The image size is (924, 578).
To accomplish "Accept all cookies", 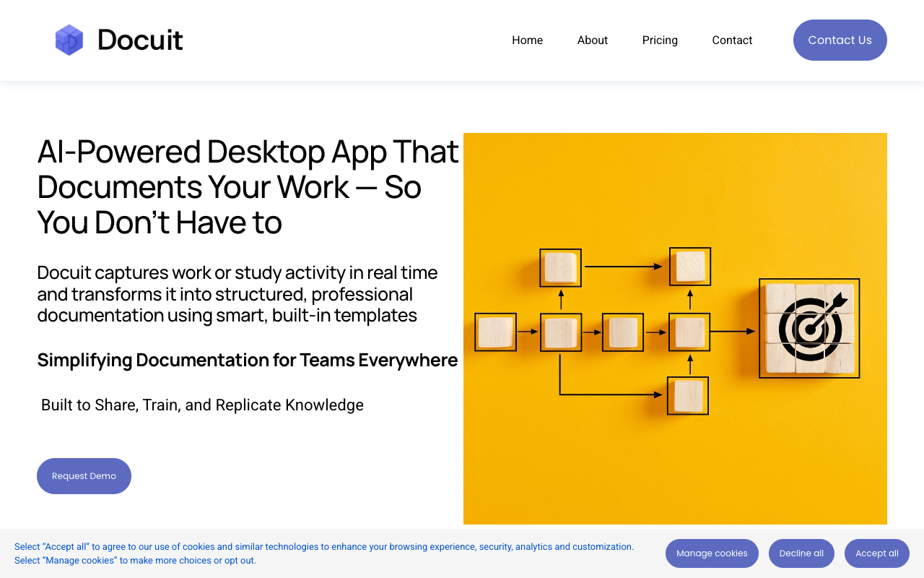I will pos(876,553).
